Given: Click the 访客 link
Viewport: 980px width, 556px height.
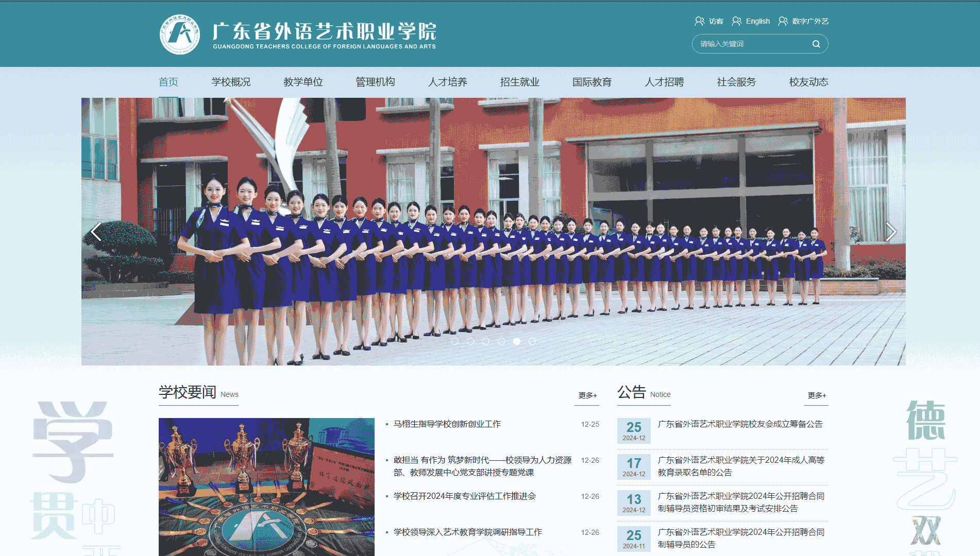Looking at the screenshot, I should click(716, 21).
